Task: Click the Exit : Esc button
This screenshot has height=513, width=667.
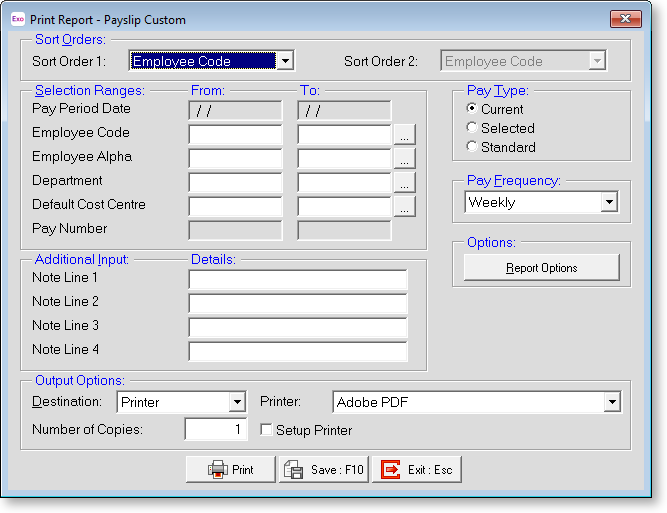Action: (x=417, y=469)
